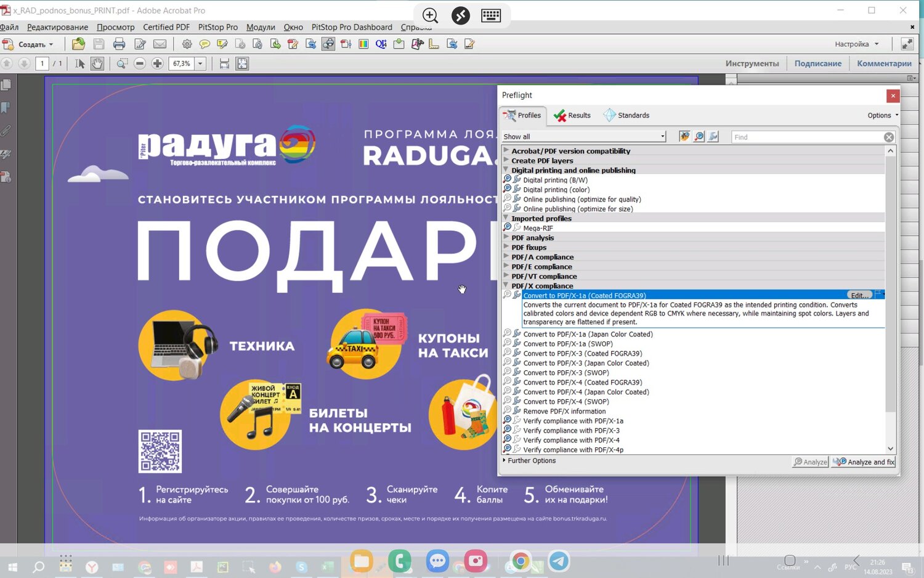Open the zoom percentage dropdown
Screen dimensions: 924x578
pos(200,63)
